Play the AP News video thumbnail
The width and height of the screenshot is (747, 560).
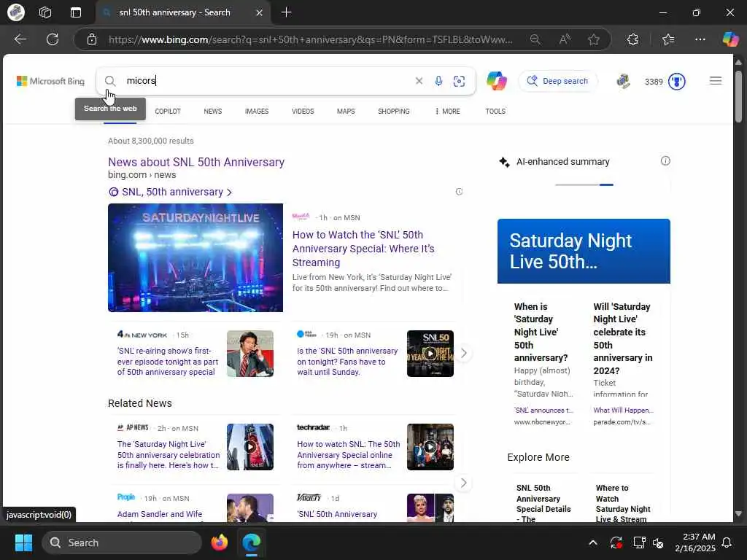250,447
